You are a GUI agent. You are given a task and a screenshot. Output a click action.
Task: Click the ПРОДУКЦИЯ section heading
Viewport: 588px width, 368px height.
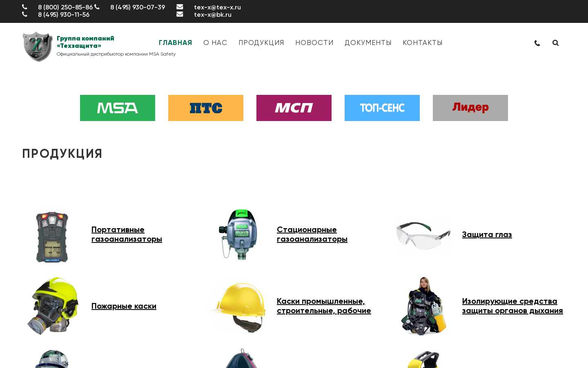[x=62, y=154]
